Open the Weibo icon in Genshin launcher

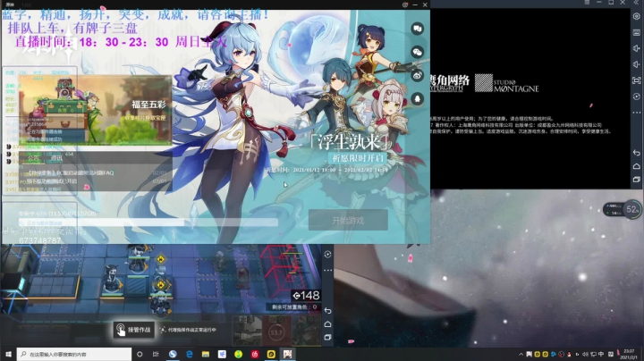coord(418,75)
